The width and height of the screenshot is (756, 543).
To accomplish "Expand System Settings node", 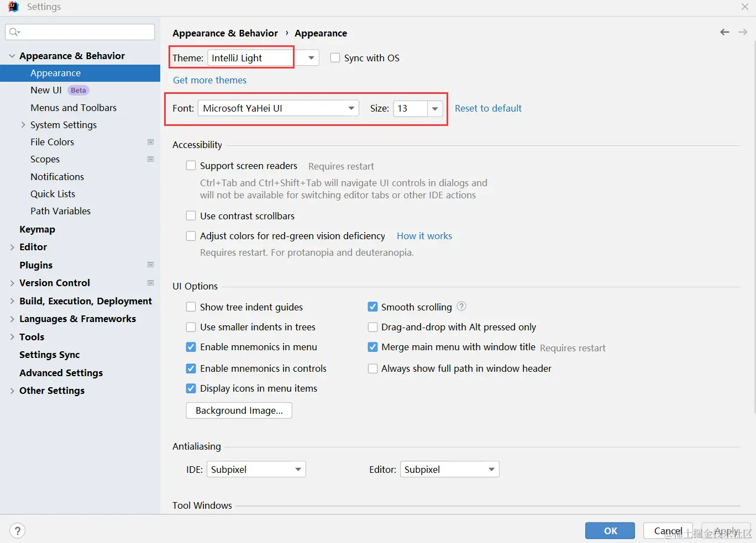I will pos(23,125).
